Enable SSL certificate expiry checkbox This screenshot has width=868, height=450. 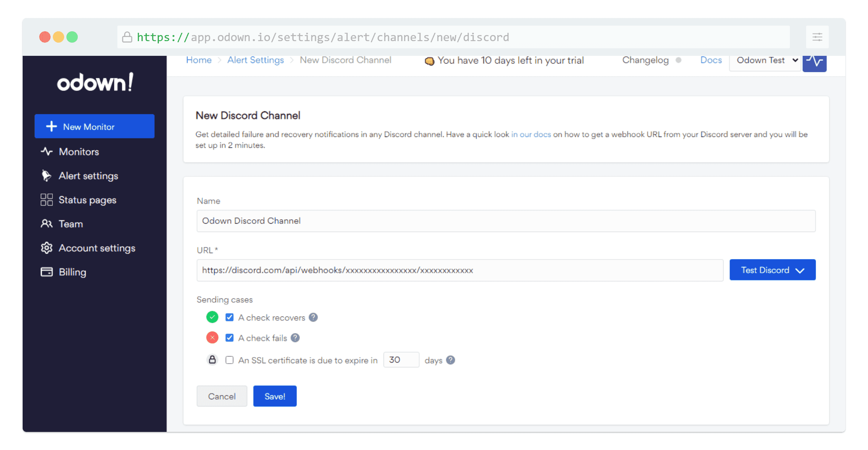point(229,360)
